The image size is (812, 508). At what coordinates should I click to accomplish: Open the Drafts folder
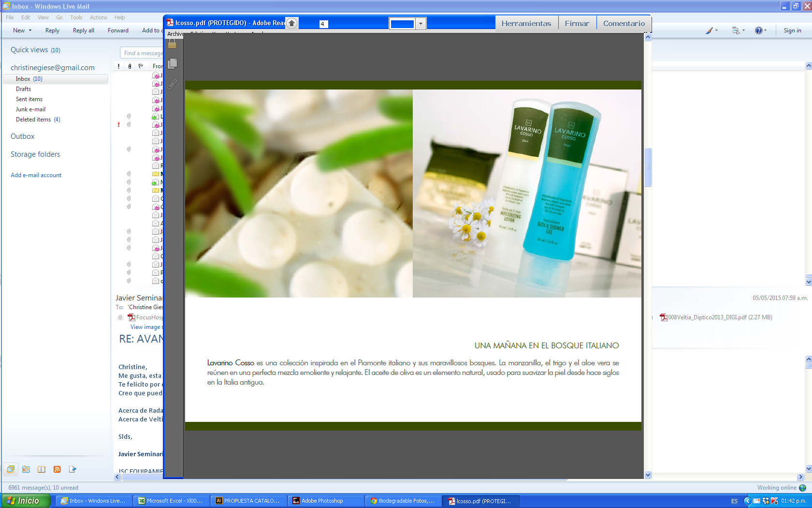pyautogui.click(x=23, y=89)
